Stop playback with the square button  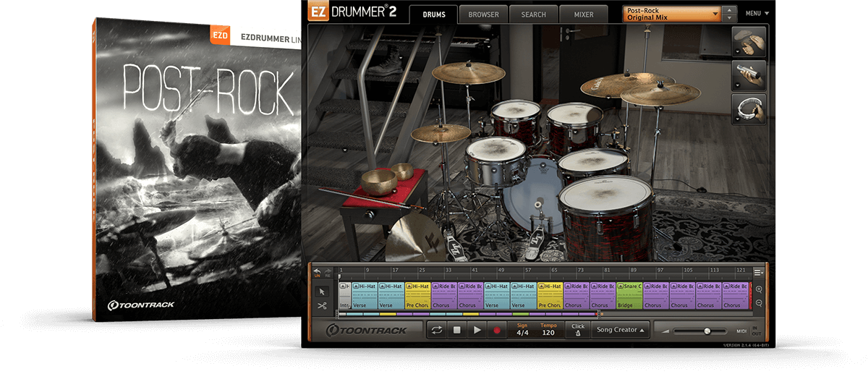pyautogui.click(x=456, y=330)
